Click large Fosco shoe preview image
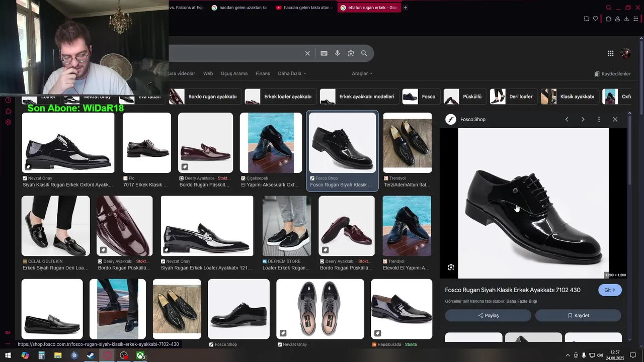644x362 pixels. pos(533,203)
